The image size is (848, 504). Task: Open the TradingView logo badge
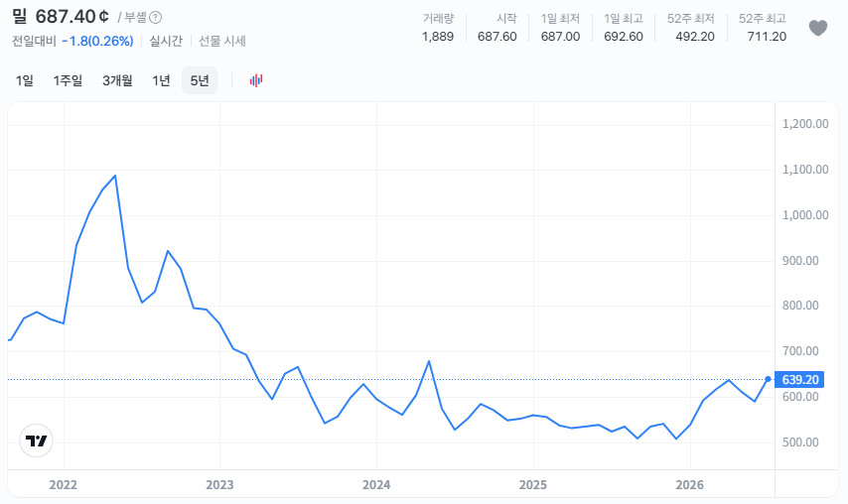pos(36,441)
